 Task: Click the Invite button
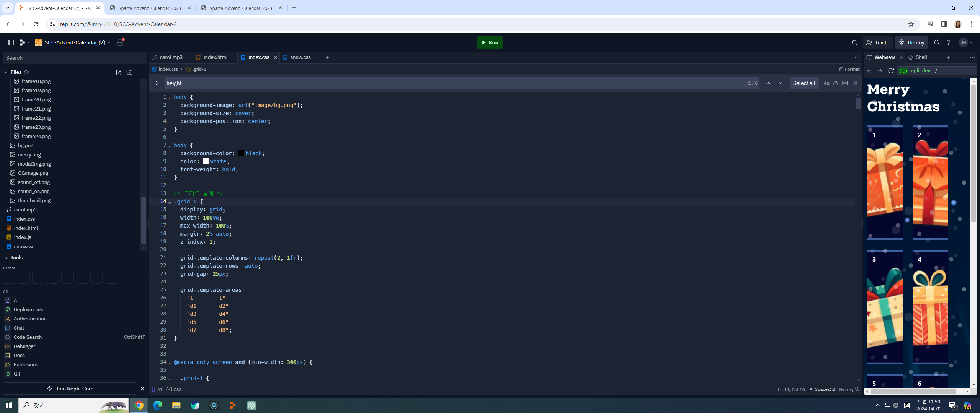click(878, 42)
